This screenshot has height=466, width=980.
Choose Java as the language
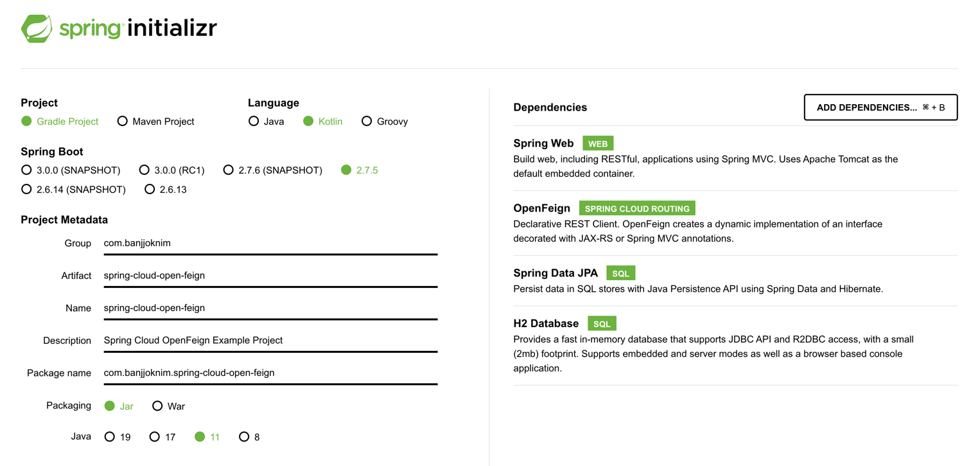[x=254, y=121]
